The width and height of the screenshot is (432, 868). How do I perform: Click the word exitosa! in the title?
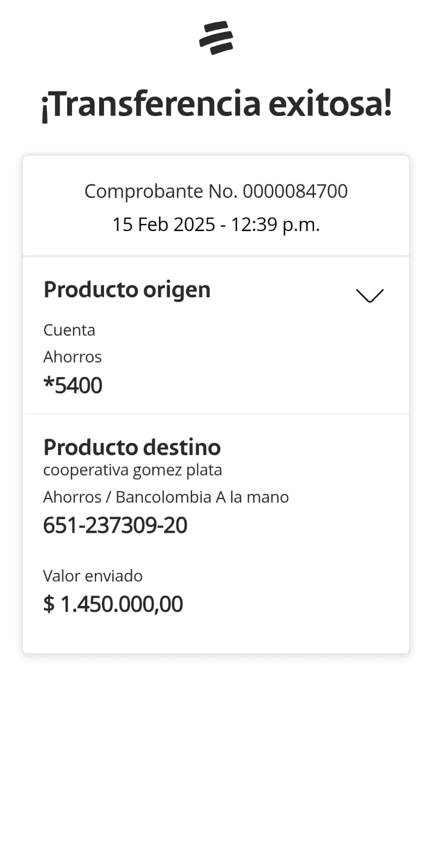pos(330,104)
